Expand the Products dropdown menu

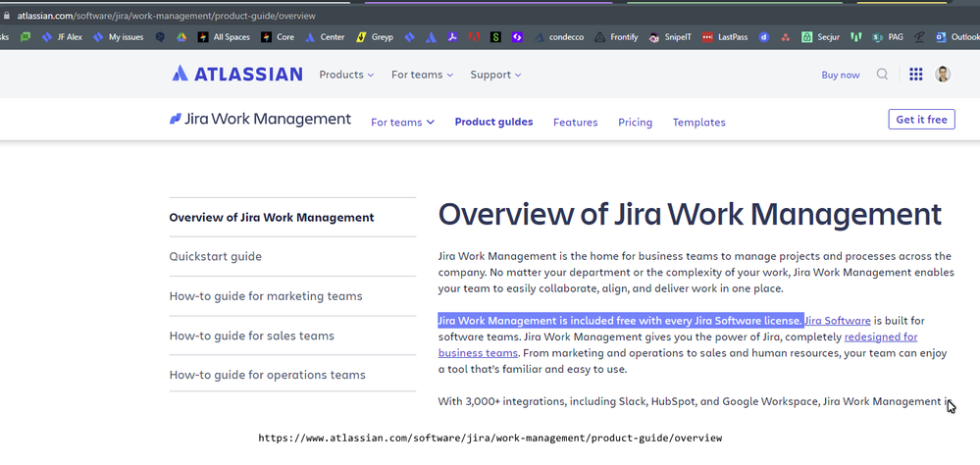click(347, 75)
